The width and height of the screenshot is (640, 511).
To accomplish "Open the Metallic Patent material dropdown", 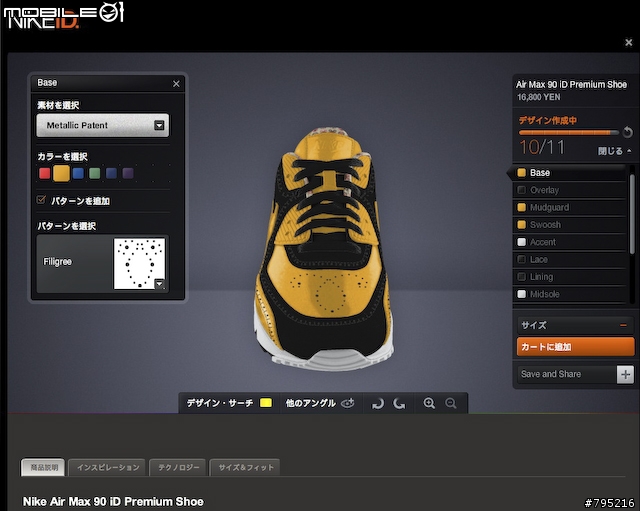I will coord(102,125).
